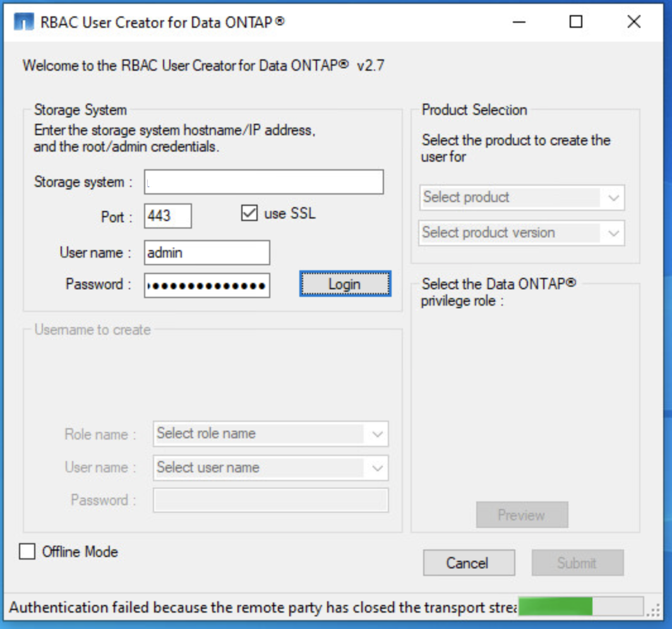The width and height of the screenshot is (672, 629).
Task: Click the Login button
Action: [x=345, y=284]
